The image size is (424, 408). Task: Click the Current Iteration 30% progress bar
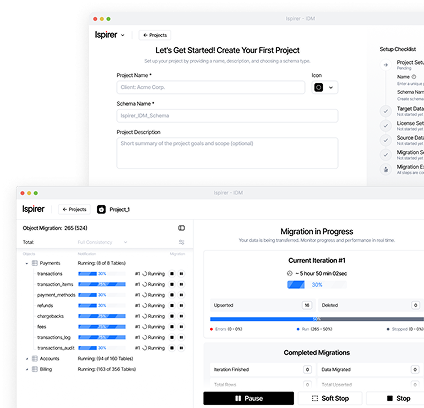pyautogui.click(x=317, y=285)
